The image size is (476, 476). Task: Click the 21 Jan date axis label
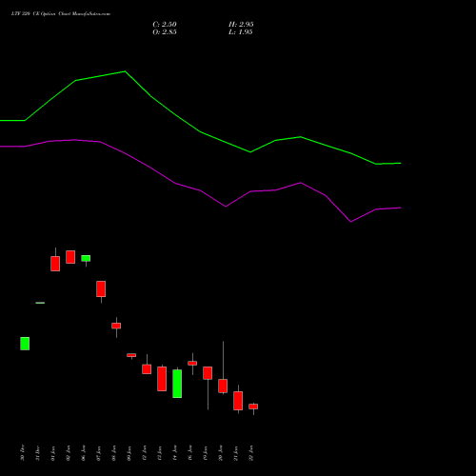point(235,453)
